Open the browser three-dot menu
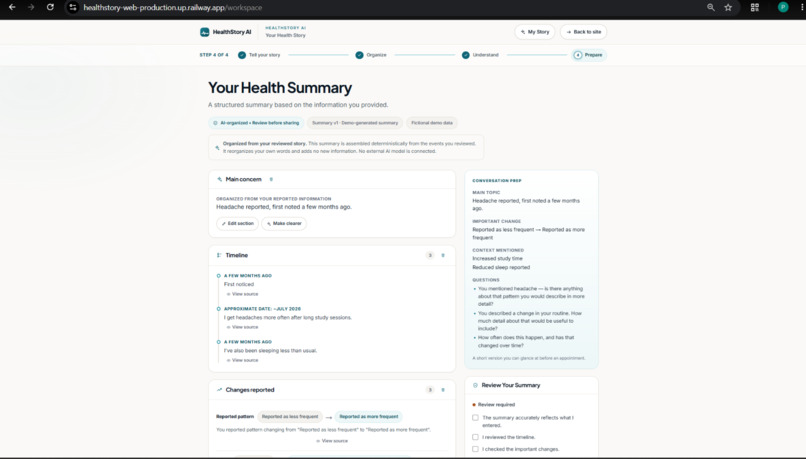 [x=802, y=7]
